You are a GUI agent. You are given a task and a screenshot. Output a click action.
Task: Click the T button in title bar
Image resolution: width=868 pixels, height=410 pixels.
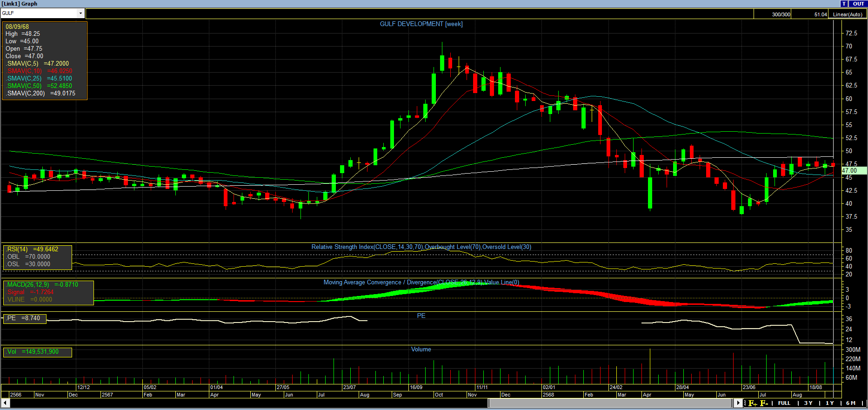coord(844,4)
